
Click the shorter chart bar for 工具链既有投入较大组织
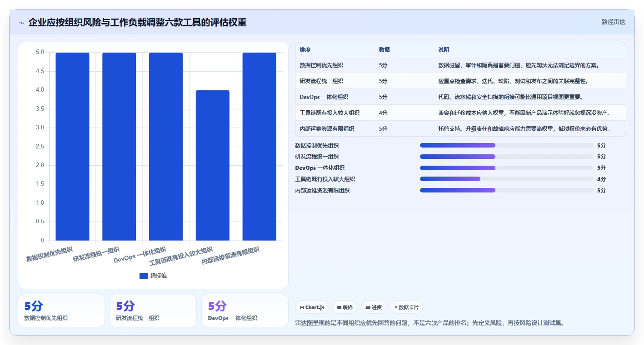click(x=212, y=165)
